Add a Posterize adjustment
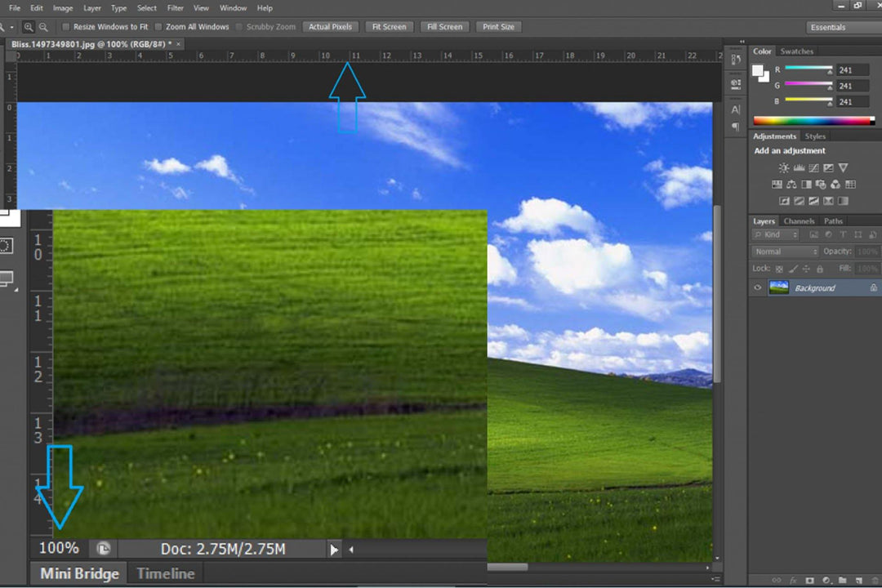The height and width of the screenshot is (588, 882). point(799,201)
